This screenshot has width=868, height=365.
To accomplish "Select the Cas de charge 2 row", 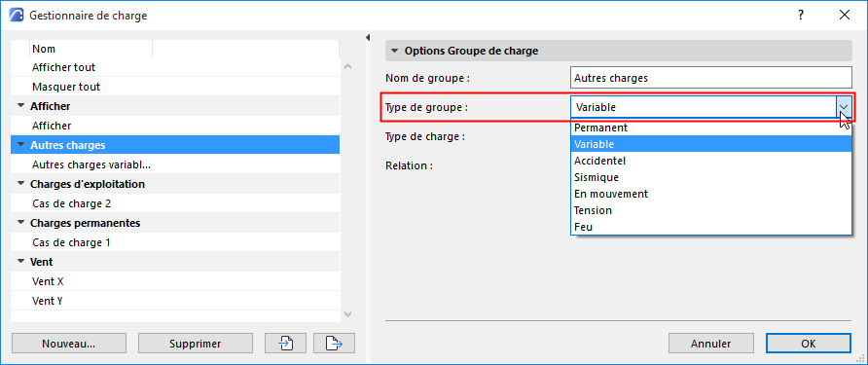I will pos(175,203).
